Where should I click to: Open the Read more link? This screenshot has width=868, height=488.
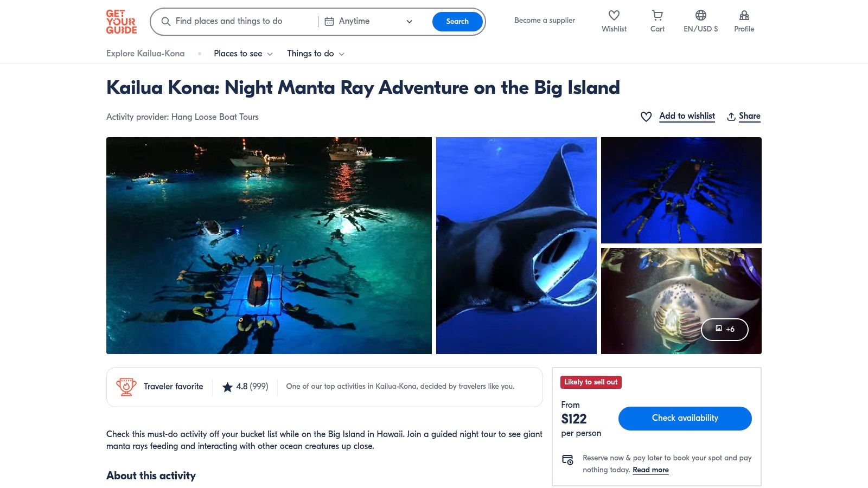650,470
